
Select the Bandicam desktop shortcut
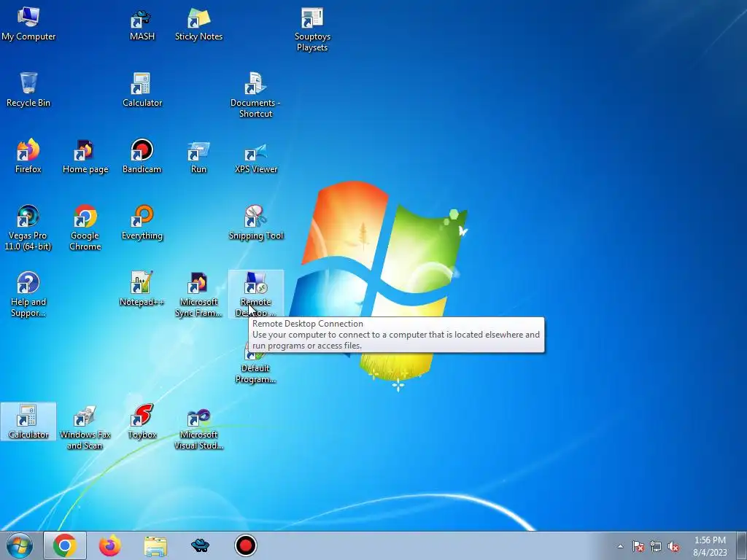(142, 156)
